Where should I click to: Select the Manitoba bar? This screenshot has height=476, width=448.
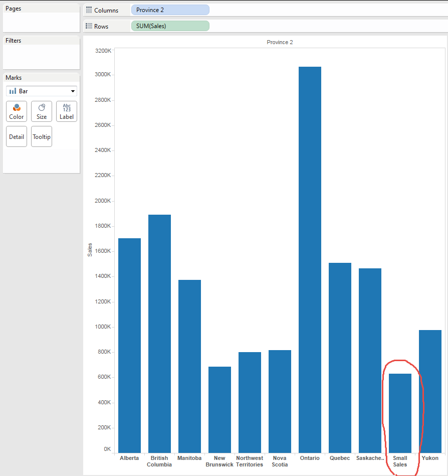click(189, 367)
